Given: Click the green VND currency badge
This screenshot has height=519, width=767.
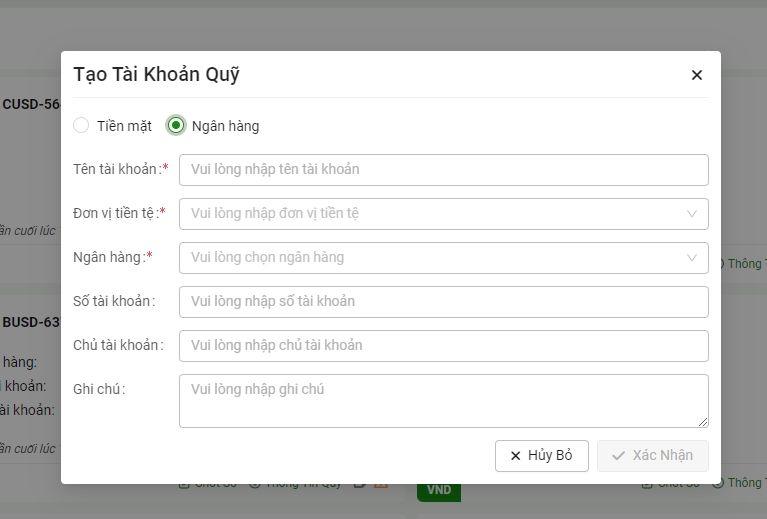Looking at the screenshot, I should click(439, 490).
